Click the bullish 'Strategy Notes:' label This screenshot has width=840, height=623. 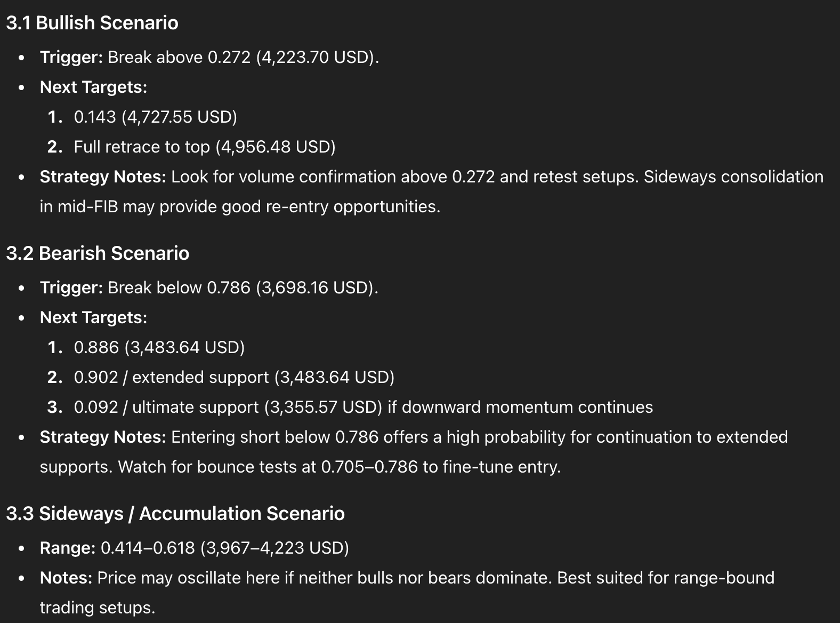point(103,177)
